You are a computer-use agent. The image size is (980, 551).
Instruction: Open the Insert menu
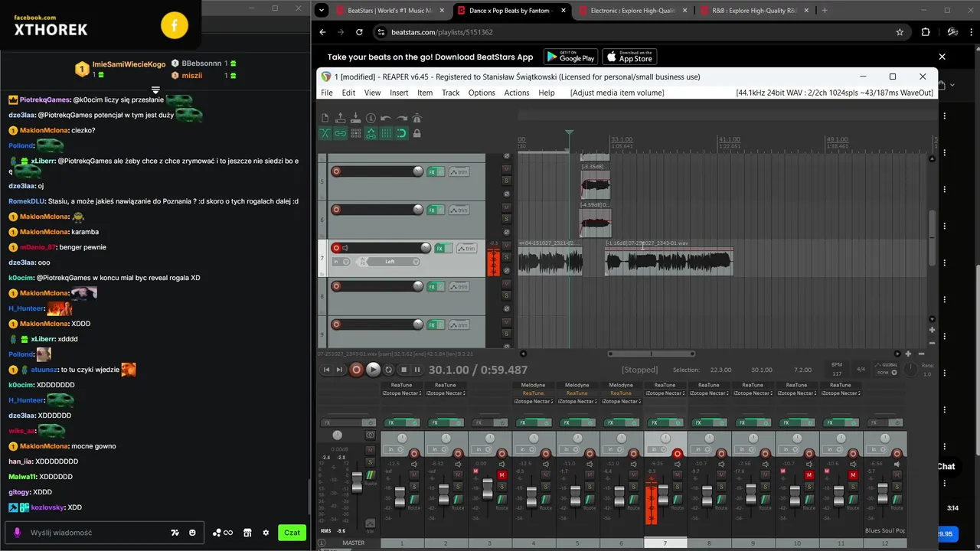[x=399, y=93]
